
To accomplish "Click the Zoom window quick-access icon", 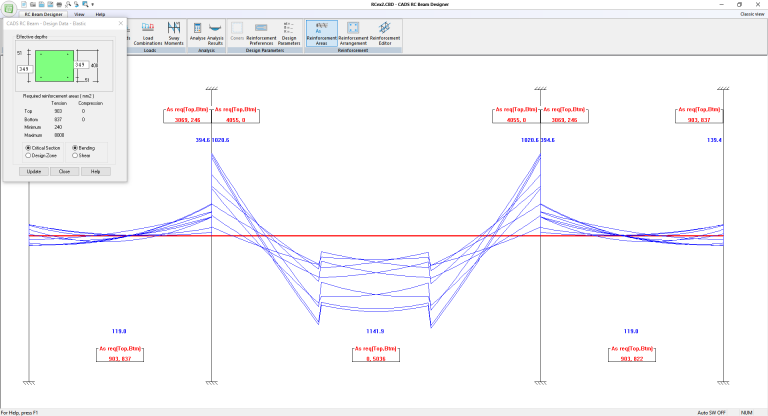I will click(x=85, y=4).
